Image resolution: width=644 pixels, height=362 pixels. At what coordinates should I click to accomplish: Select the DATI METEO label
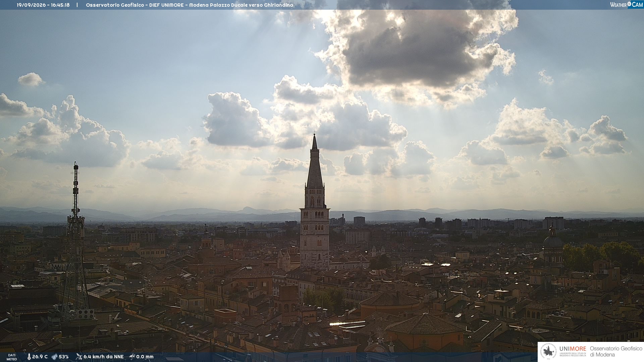[x=12, y=357]
